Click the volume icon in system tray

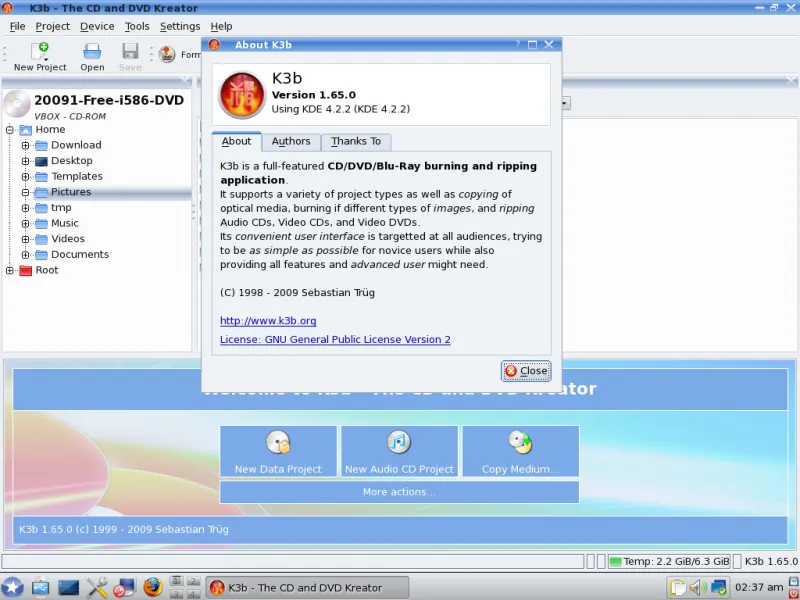(698, 587)
